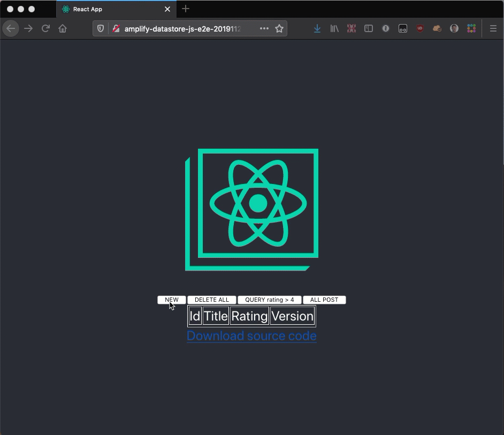Viewport: 504px width, 435px height.
Task: Open the tracking protection shield icon
Action: (x=101, y=28)
